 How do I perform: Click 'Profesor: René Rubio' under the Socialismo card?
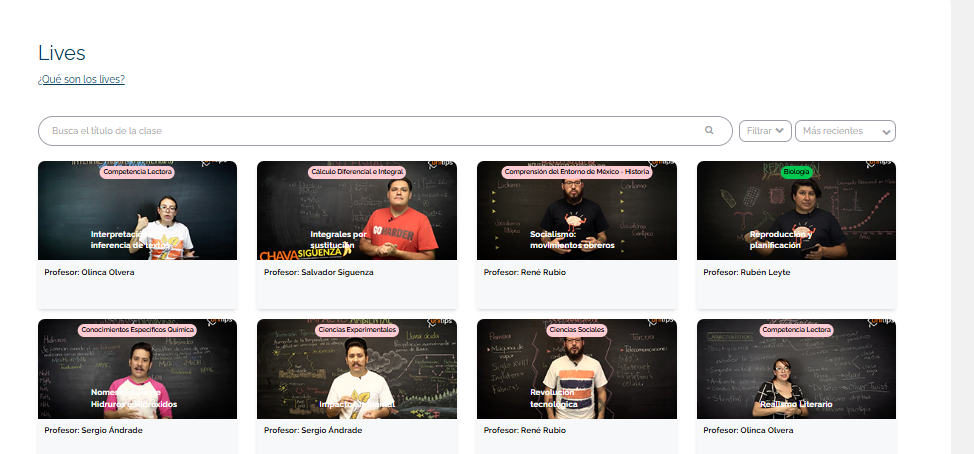tap(525, 272)
